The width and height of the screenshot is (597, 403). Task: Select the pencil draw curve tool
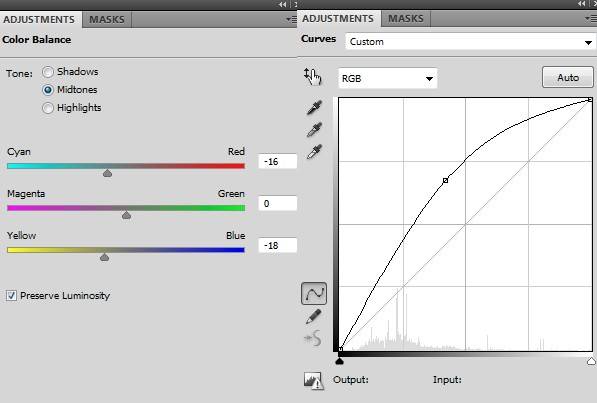pos(313,317)
